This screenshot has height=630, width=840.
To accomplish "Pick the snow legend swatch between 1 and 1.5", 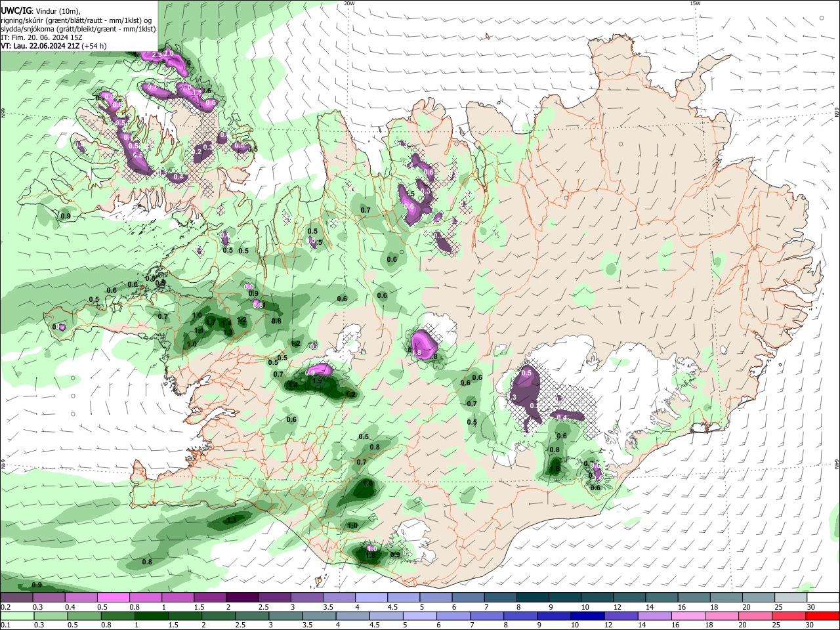I will coord(178,597).
